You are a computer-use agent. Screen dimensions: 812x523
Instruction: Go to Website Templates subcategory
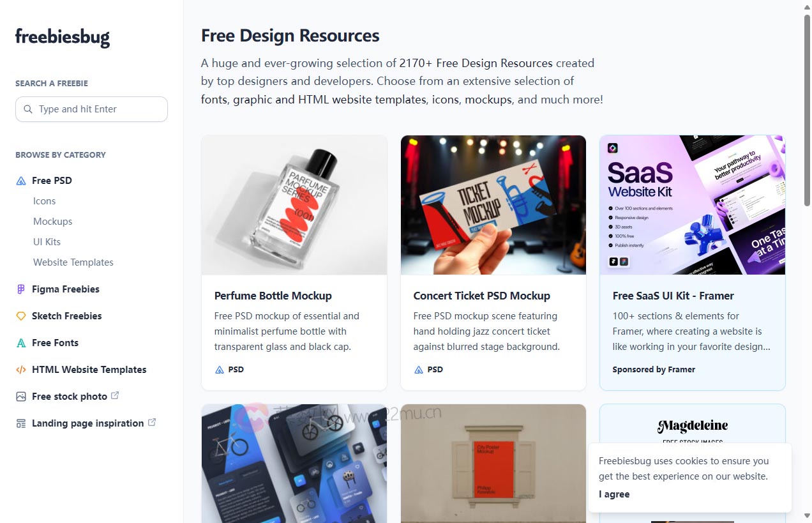tap(73, 262)
